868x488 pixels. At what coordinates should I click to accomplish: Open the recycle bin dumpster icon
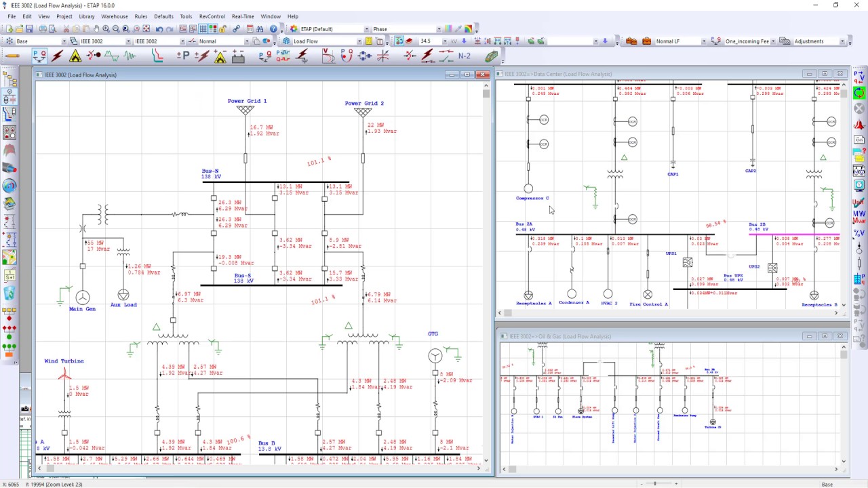coord(9,293)
